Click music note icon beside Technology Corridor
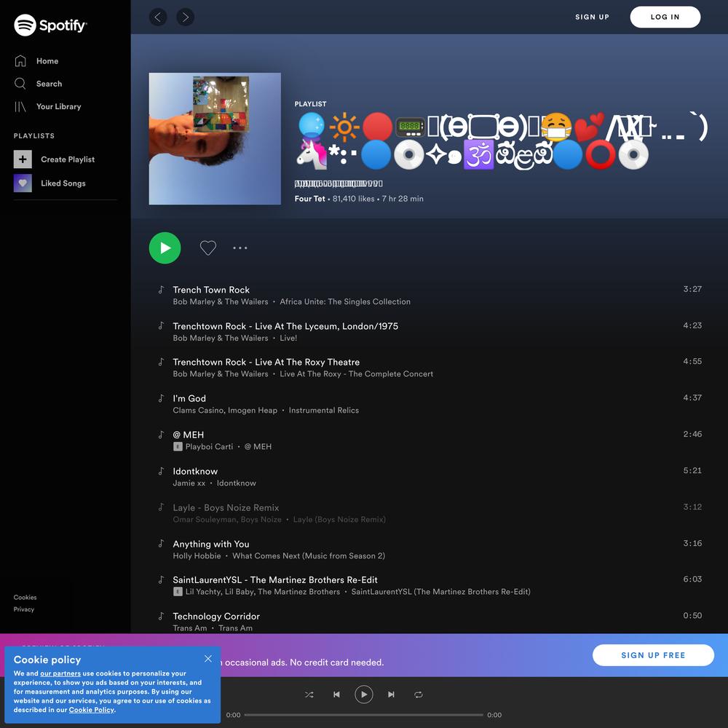 (x=161, y=616)
